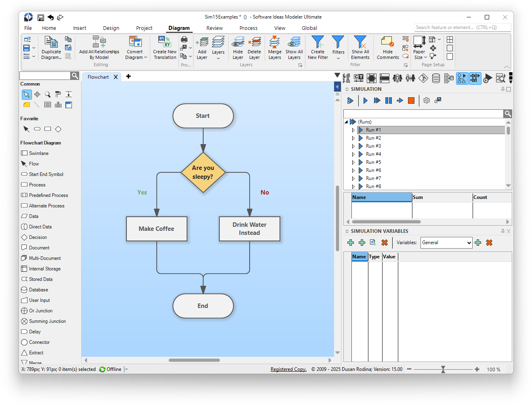The image size is (532, 406).
Task: Pause the simulation
Action: [389, 100]
